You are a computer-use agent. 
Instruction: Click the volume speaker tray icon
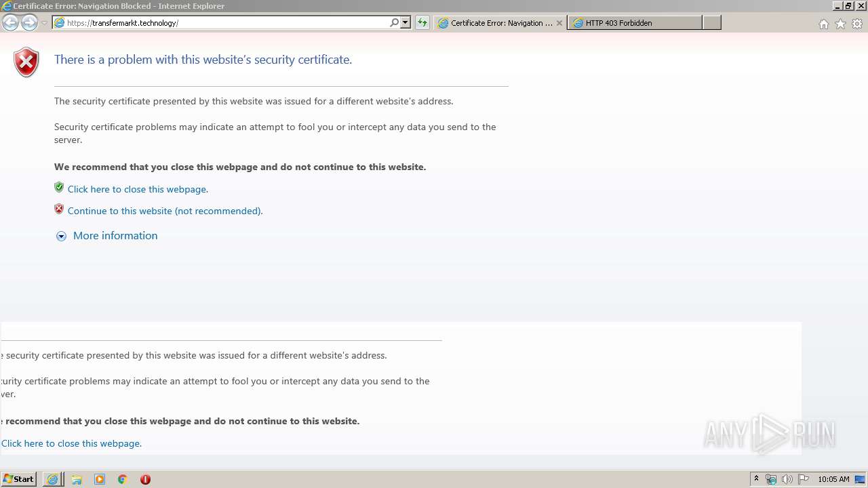click(x=787, y=479)
